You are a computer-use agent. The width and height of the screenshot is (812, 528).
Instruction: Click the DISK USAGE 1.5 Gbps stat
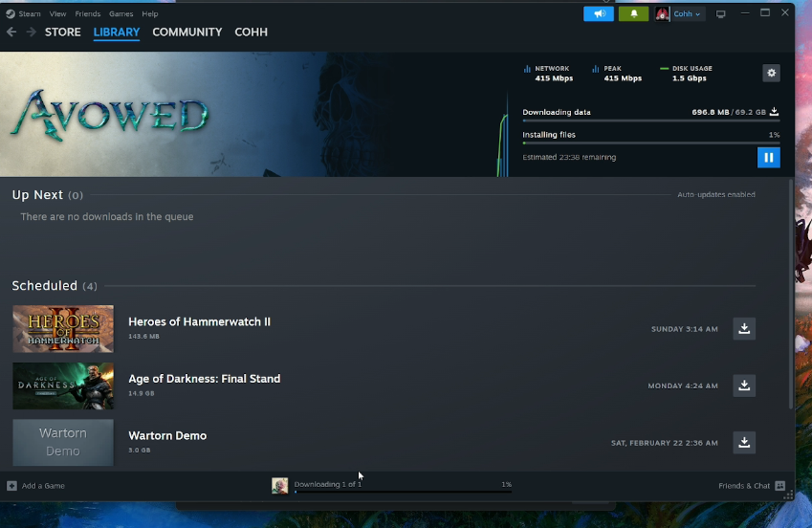tap(686, 73)
